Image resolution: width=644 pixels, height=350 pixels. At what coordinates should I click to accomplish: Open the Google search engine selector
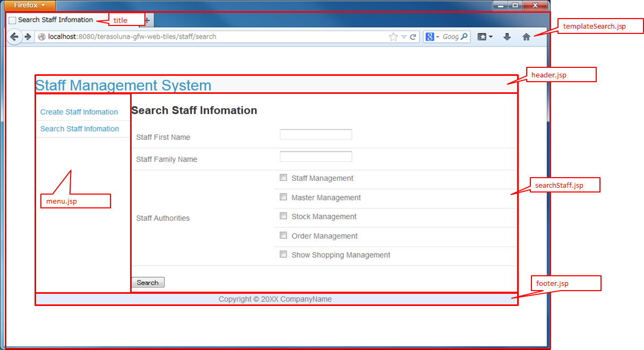[x=432, y=37]
